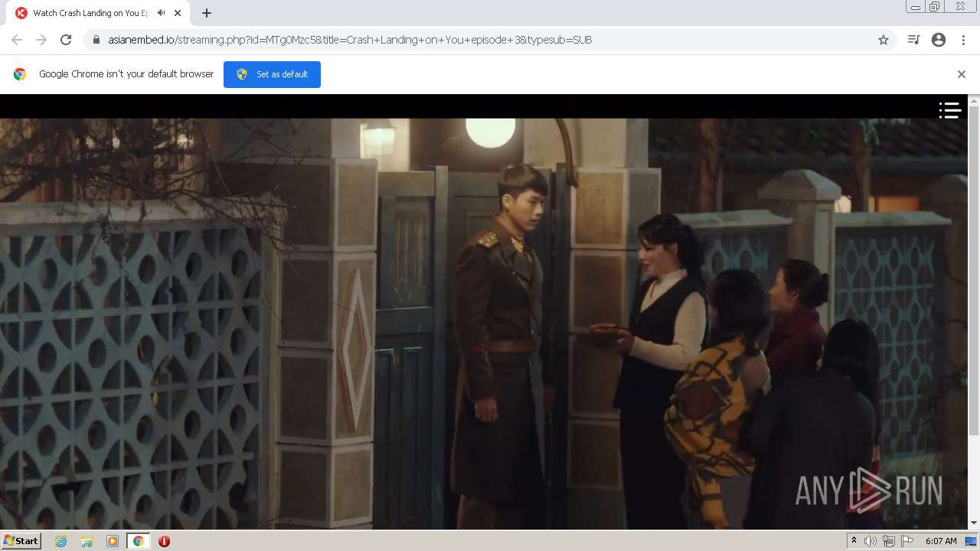Go forward to the next page

(41, 40)
